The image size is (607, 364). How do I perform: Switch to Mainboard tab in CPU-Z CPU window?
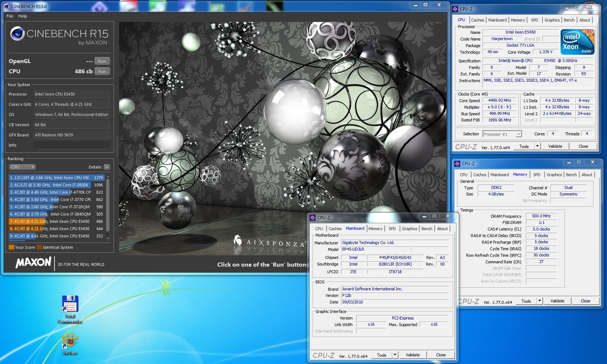point(497,20)
